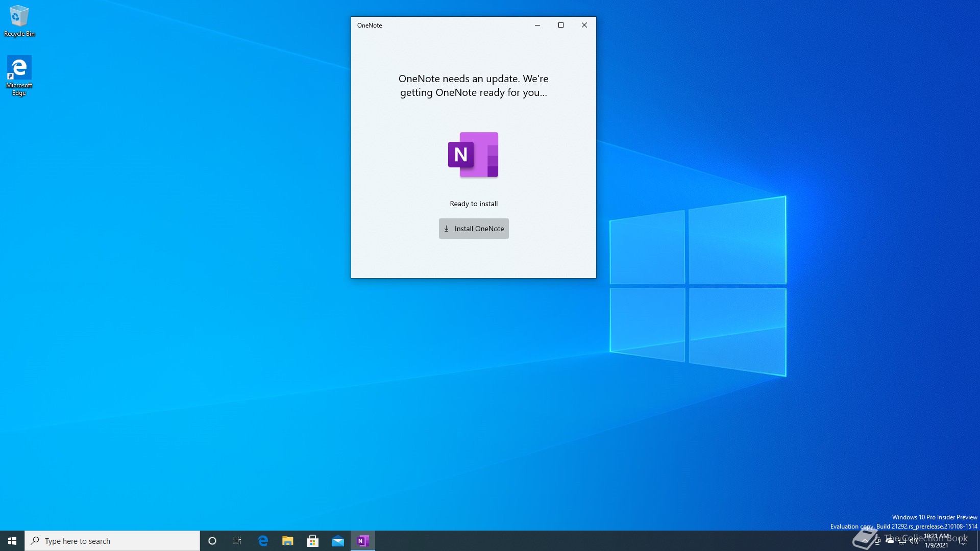The image size is (980, 551).
Task: Open File Explorer from the taskbar
Action: click(288, 541)
